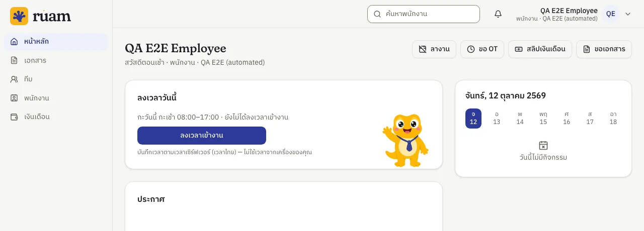Click ลงเวลาเข้างาน clock-in button
The image size is (644, 231).
[202, 136]
